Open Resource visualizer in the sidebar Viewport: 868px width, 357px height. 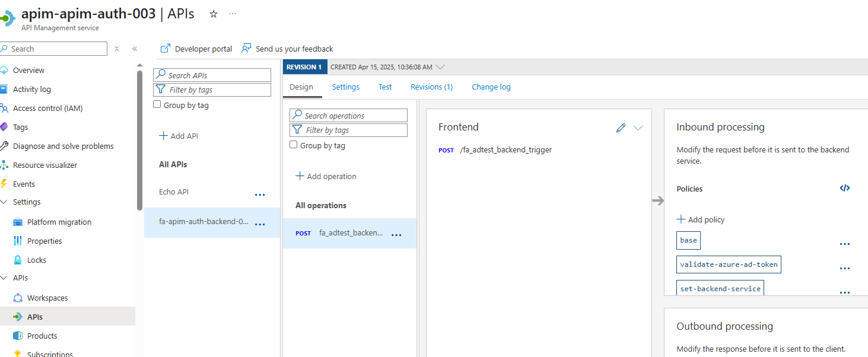pos(45,165)
